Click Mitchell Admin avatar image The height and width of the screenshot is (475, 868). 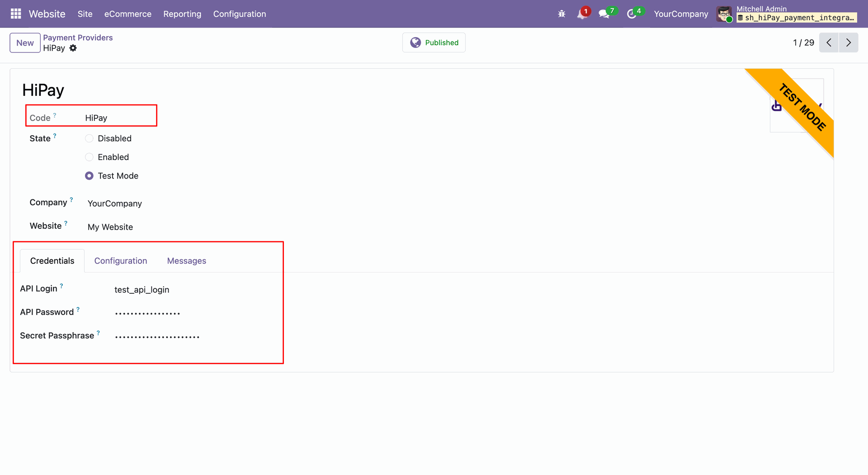(724, 14)
